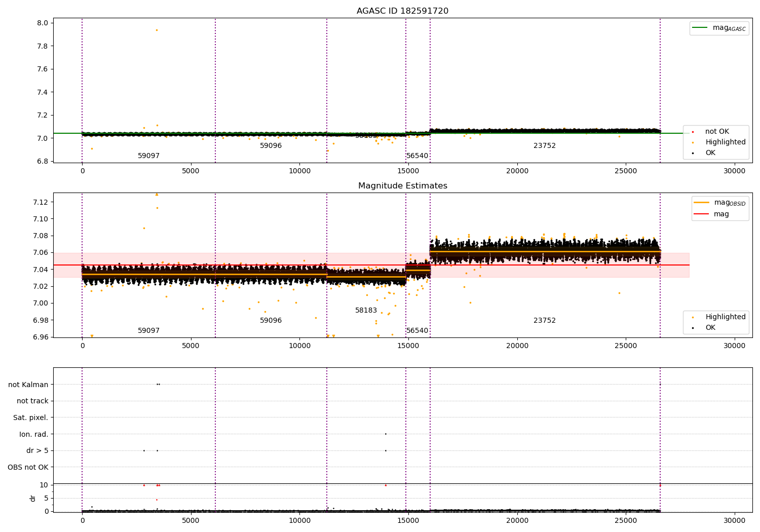The image size is (760, 532).
Task: Click the "Ion. rad." flag data point
Action: click(x=386, y=434)
